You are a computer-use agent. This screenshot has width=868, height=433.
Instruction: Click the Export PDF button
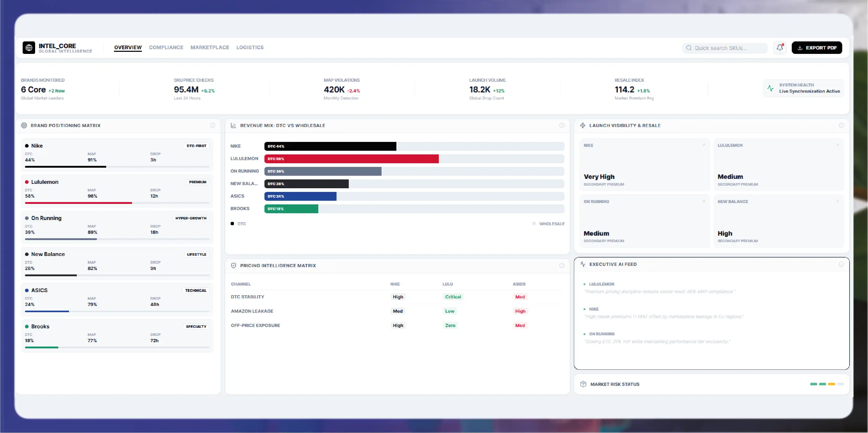click(x=817, y=47)
